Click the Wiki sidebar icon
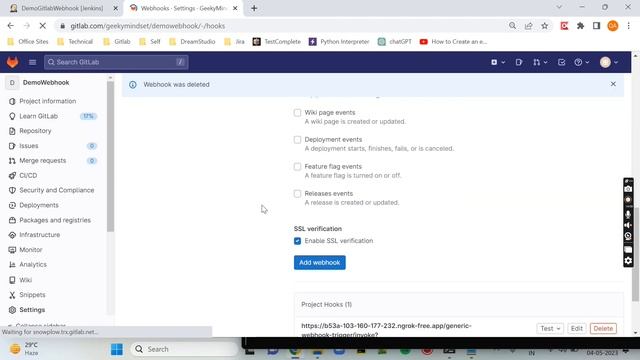Screen dimensions: 640x360 12,280
